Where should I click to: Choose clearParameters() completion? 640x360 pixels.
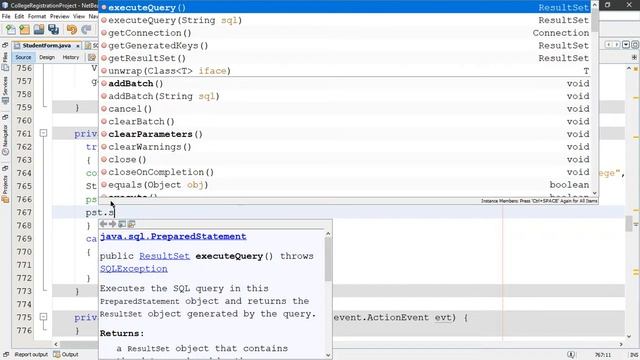coord(345,134)
